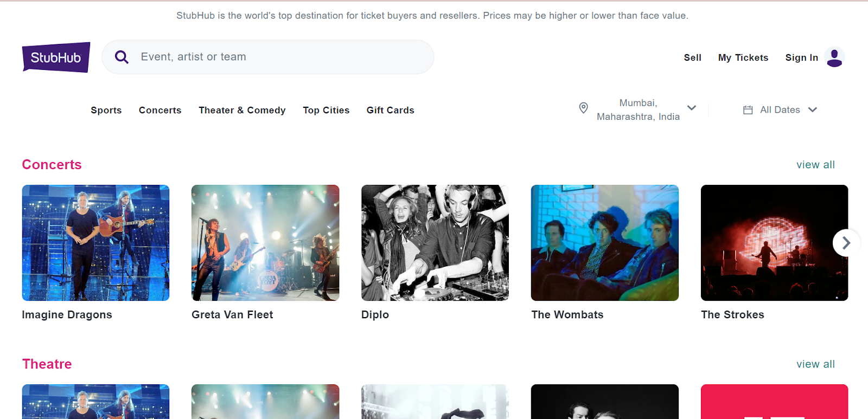Open the Imagine Dragons concert thumbnail
Screen dimensions: 868x419
(x=95, y=243)
